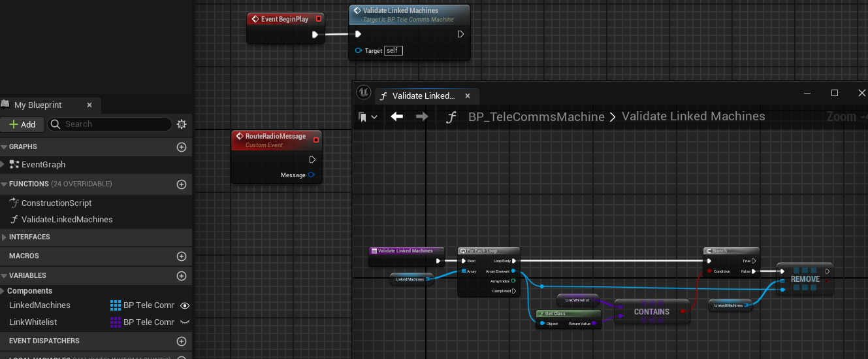Close the My Blueprint tab

point(89,105)
